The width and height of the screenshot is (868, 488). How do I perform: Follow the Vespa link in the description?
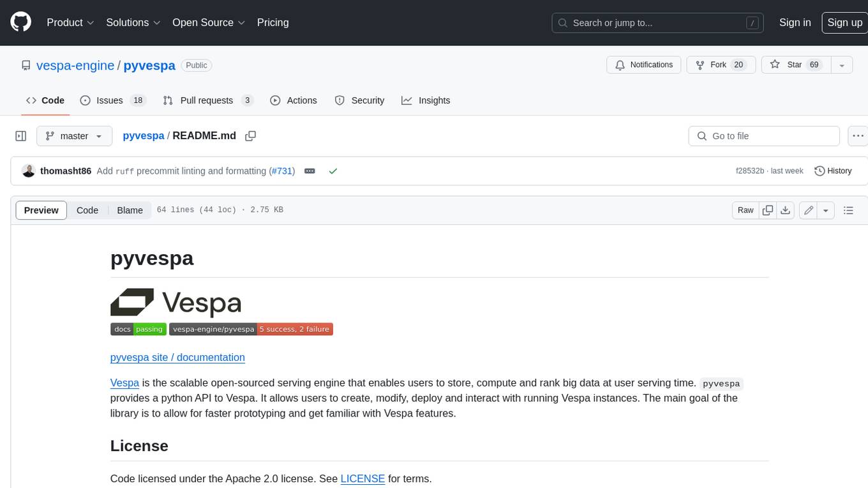pyautogui.click(x=124, y=383)
